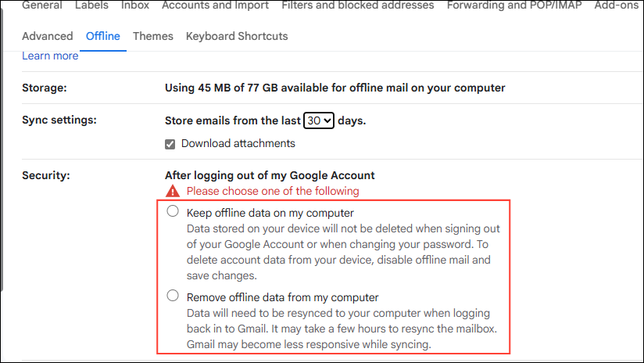
Task: Click the Learn more link
Action: tap(50, 56)
